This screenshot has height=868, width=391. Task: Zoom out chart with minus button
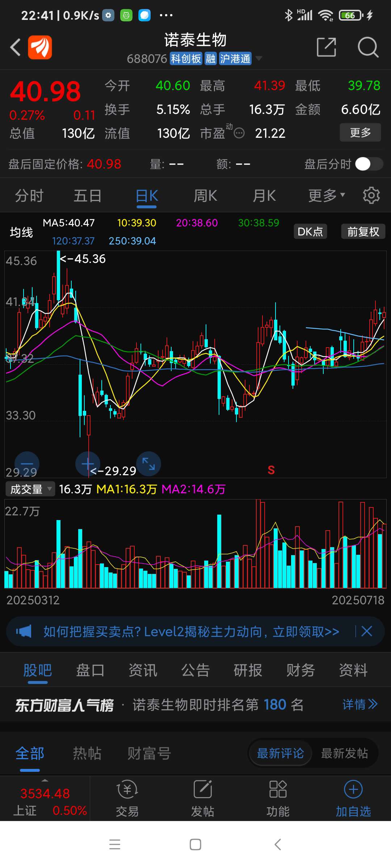pyautogui.click(x=27, y=464)
